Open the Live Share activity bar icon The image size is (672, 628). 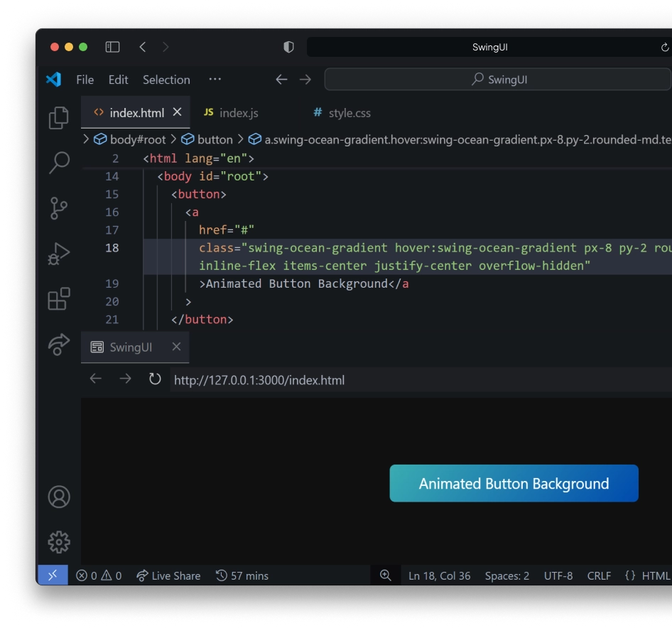coord(59,344)
